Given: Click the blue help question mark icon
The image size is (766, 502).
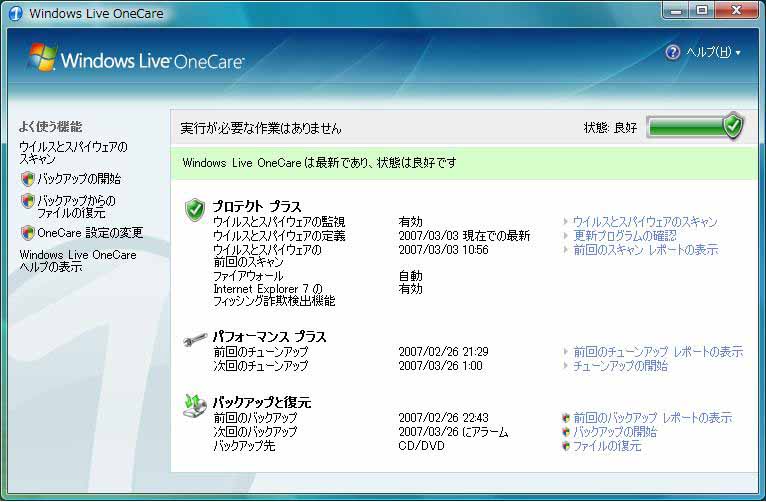Looking at the screenshot, I should 673,52.
